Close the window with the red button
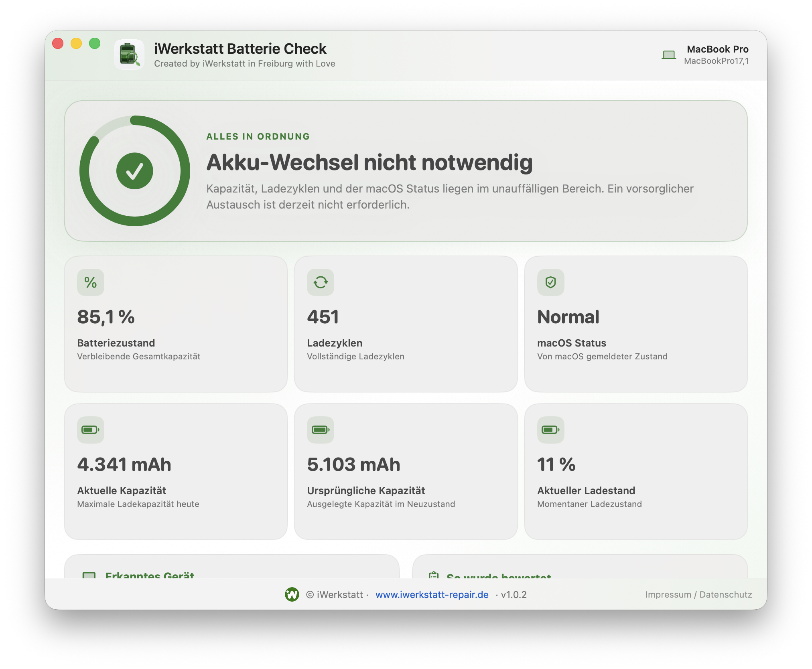Viewport: 812px width, 669px height. tap(58, 43)
